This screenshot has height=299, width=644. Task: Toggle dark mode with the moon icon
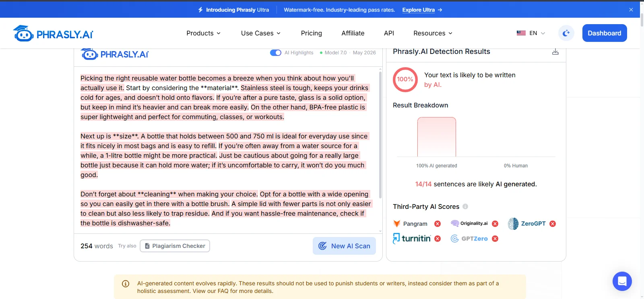point(566,33)
